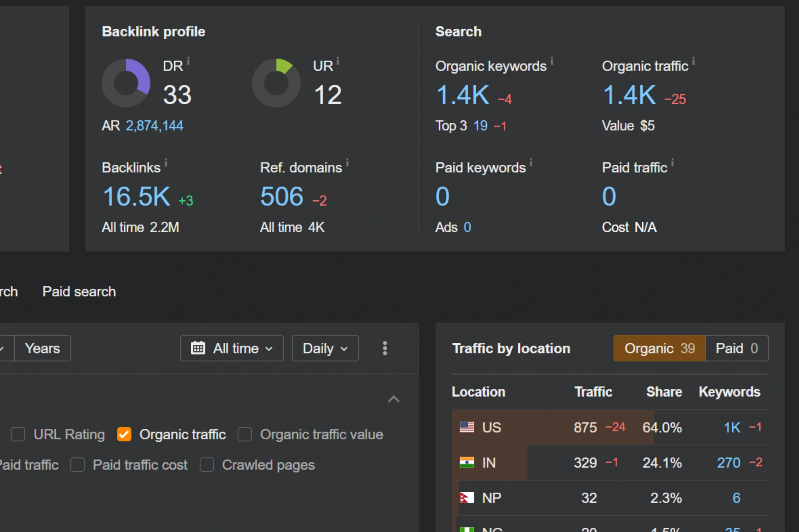The image size is (799, 532).
Task: Open the 506 referring domains link
Action: pyautogui.click(x=282, y=197)
